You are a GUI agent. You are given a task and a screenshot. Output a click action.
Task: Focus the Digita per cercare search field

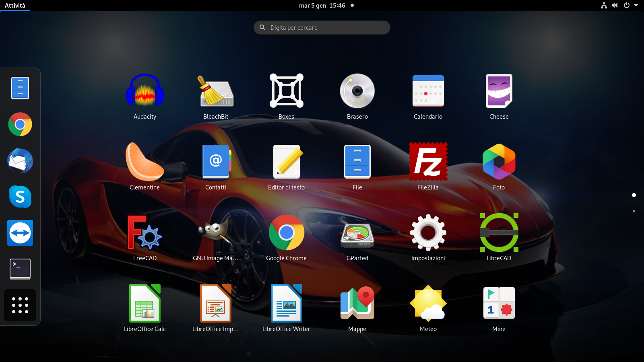322,27
